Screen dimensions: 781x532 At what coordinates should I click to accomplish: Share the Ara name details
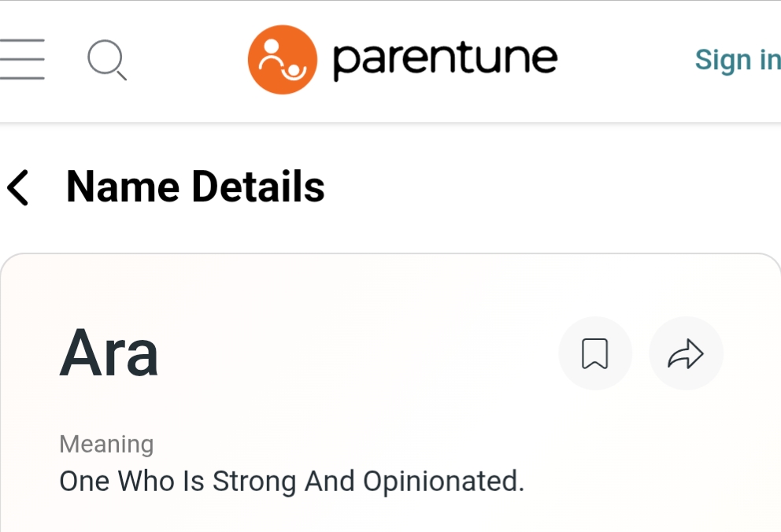coord(685,353)
